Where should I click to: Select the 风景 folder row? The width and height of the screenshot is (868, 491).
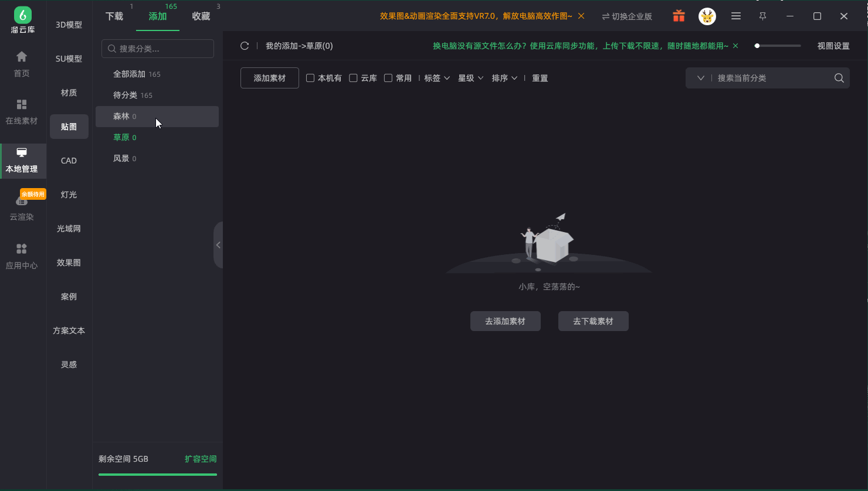tap(157, 158)
